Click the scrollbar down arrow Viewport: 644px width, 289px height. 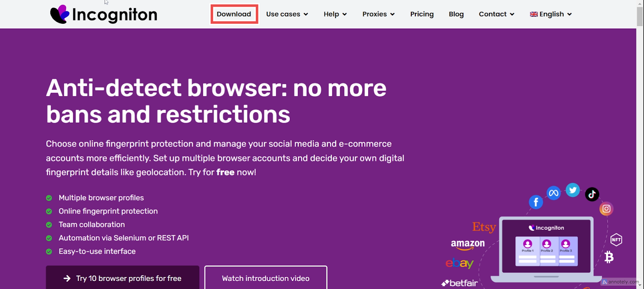point(640,285)
